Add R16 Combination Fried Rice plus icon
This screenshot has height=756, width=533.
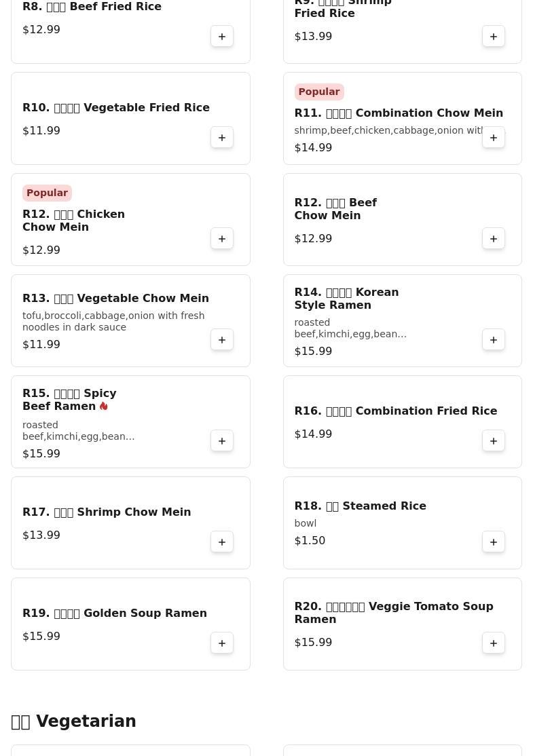pyautogui.click(x=494, y=440)
